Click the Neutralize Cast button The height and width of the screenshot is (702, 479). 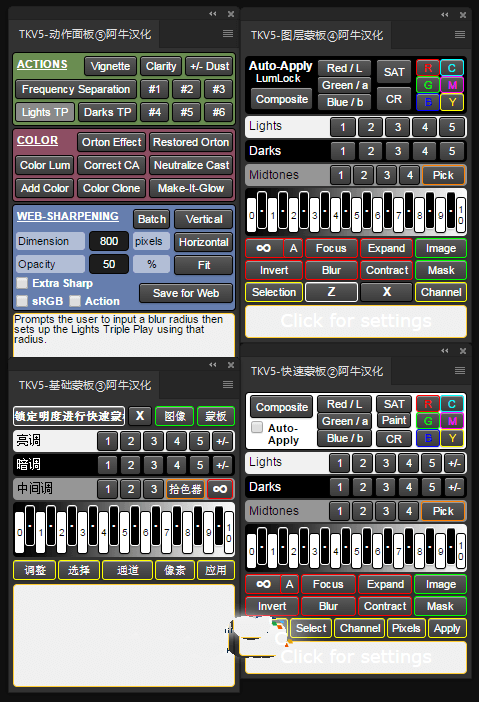(x=191, y=165)
